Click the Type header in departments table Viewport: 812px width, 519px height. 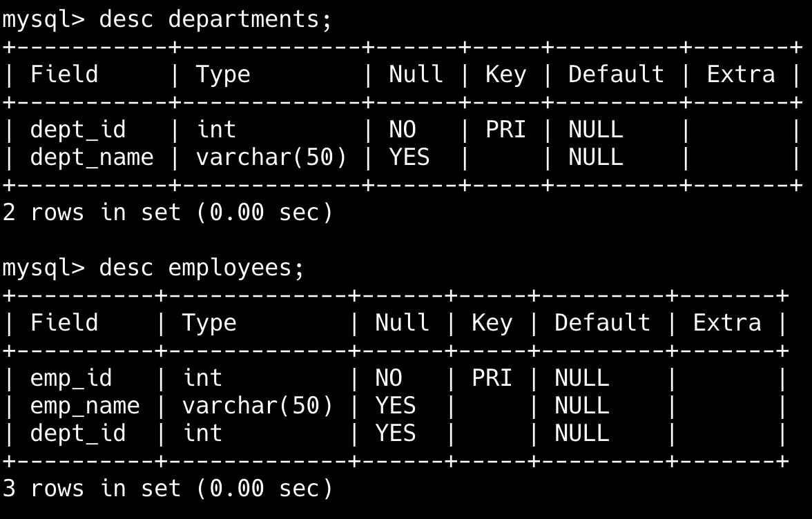(223, 75)
